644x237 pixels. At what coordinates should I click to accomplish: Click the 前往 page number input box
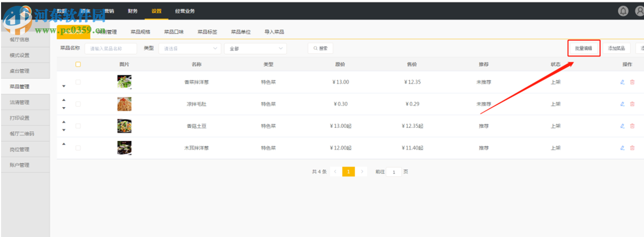(x=394, y=172)
